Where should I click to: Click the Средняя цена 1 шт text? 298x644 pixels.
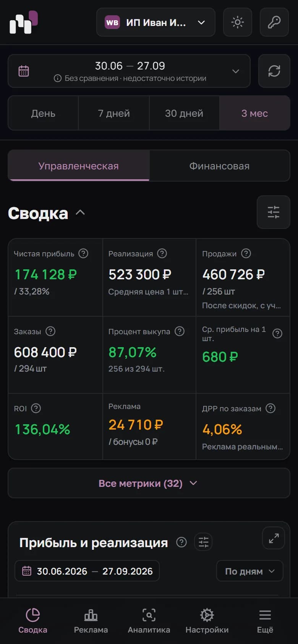[148, 292]
